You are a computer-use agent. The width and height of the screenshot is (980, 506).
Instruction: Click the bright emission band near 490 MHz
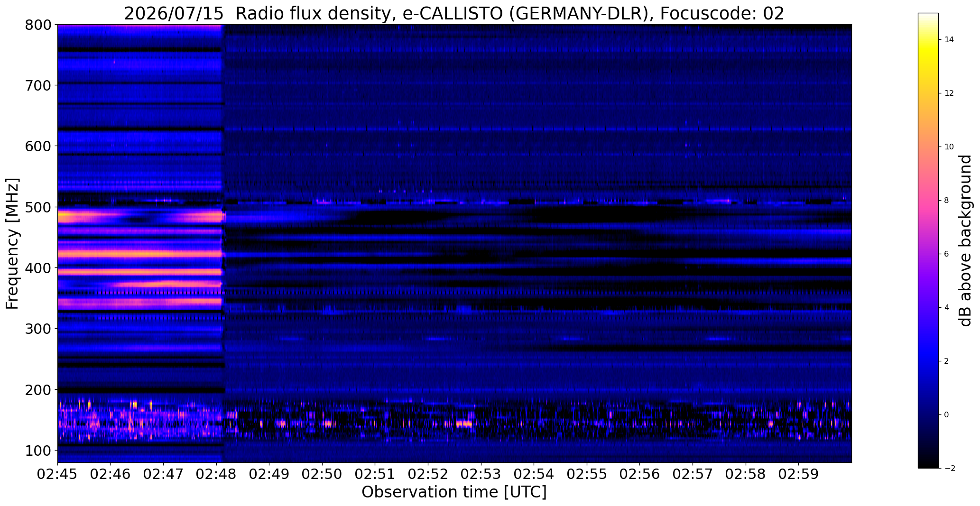point(140,217)
